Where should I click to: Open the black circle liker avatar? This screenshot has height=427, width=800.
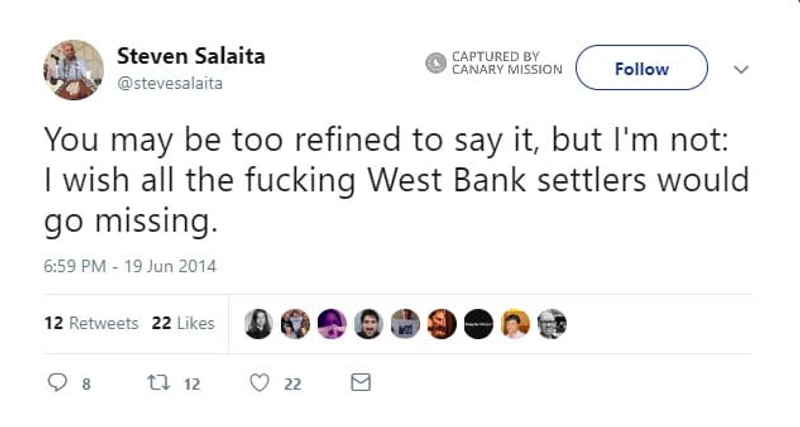click(478, 323)
